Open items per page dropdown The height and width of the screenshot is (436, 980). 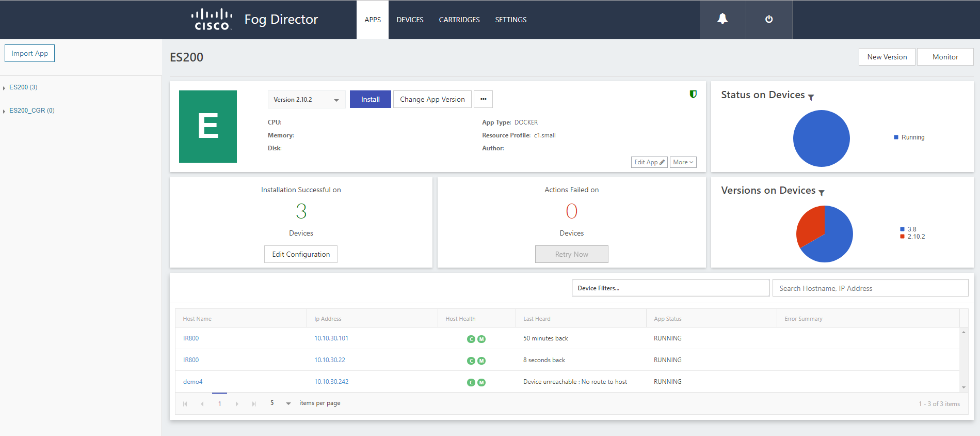point(280,403)
